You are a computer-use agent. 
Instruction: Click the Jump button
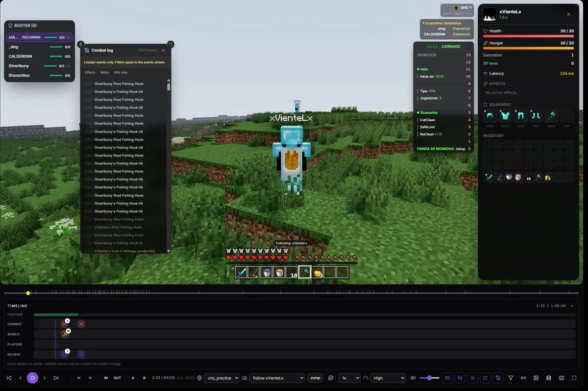click(315, 378)
